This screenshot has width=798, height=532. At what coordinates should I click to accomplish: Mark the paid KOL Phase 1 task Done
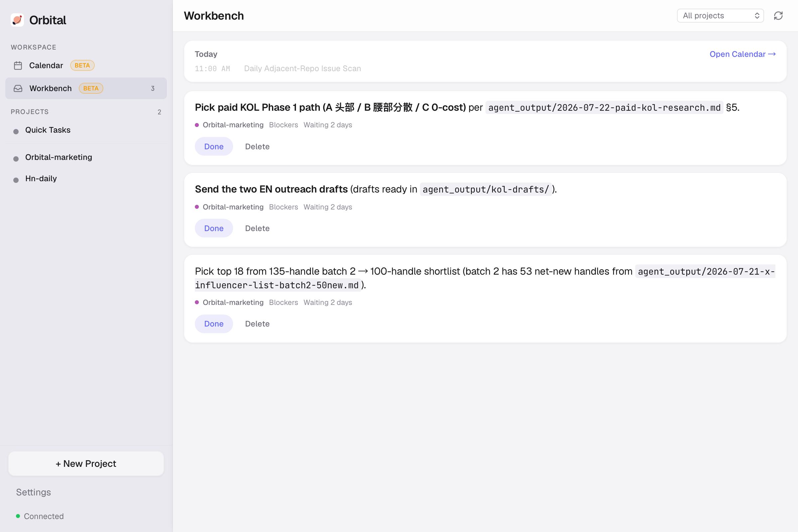click(214, 147)
